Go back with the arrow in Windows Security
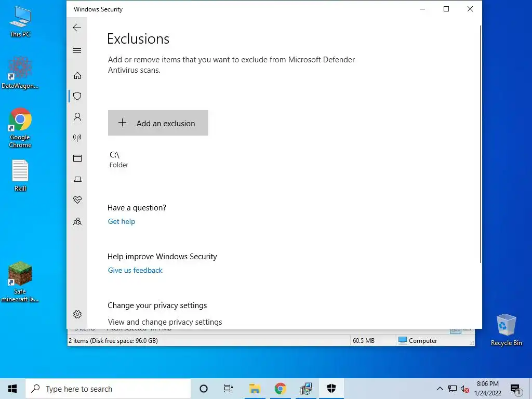 tap(77, 28)
